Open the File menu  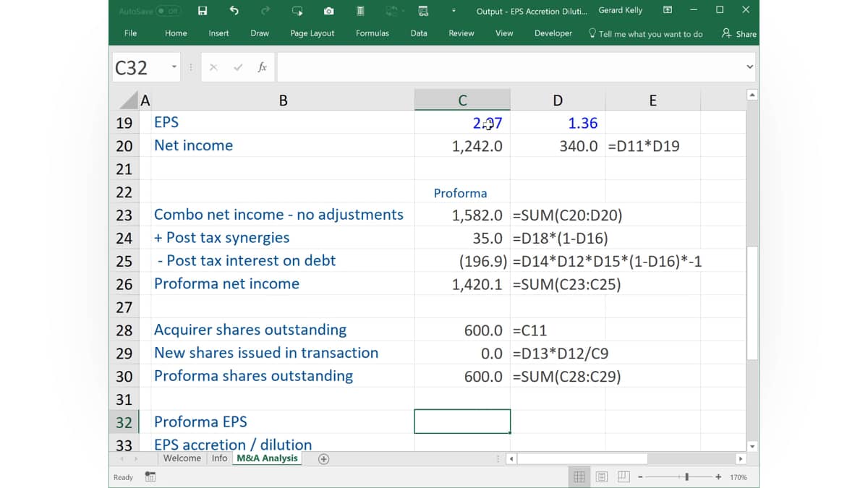pos(131,33)
